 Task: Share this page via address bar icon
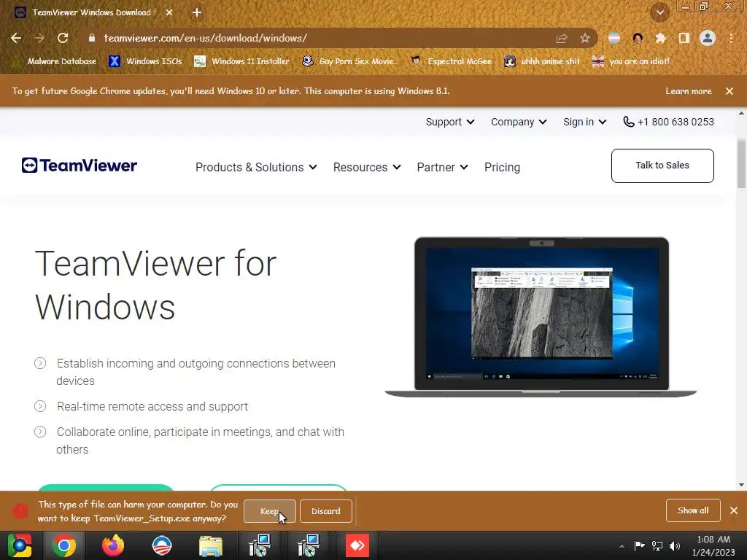click(x=562, y=38)
